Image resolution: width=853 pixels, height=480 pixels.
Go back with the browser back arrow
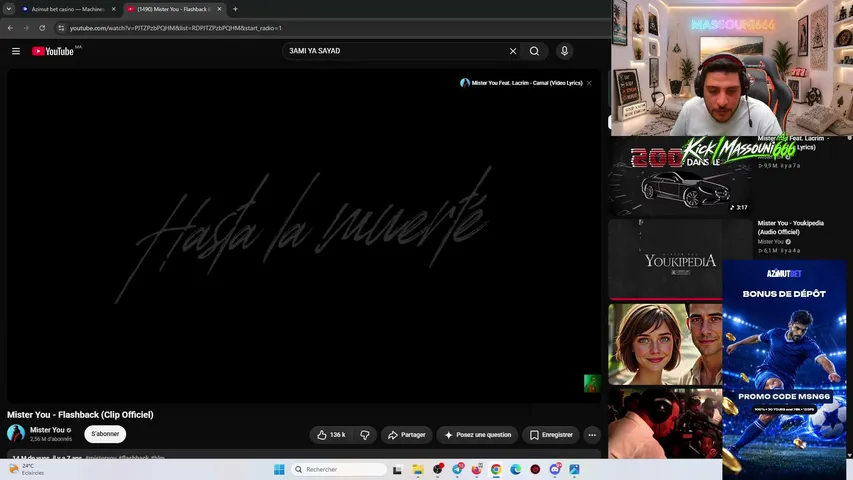point(10,28)
